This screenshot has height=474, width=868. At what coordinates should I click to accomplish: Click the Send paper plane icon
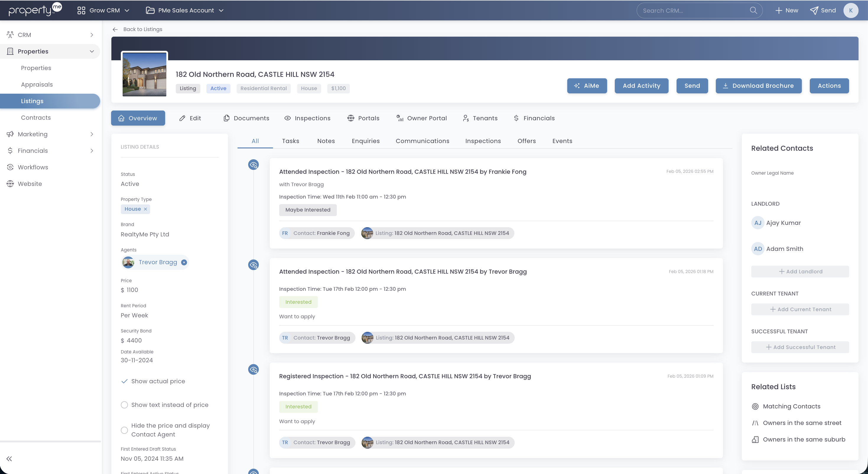tap(814, 10)
